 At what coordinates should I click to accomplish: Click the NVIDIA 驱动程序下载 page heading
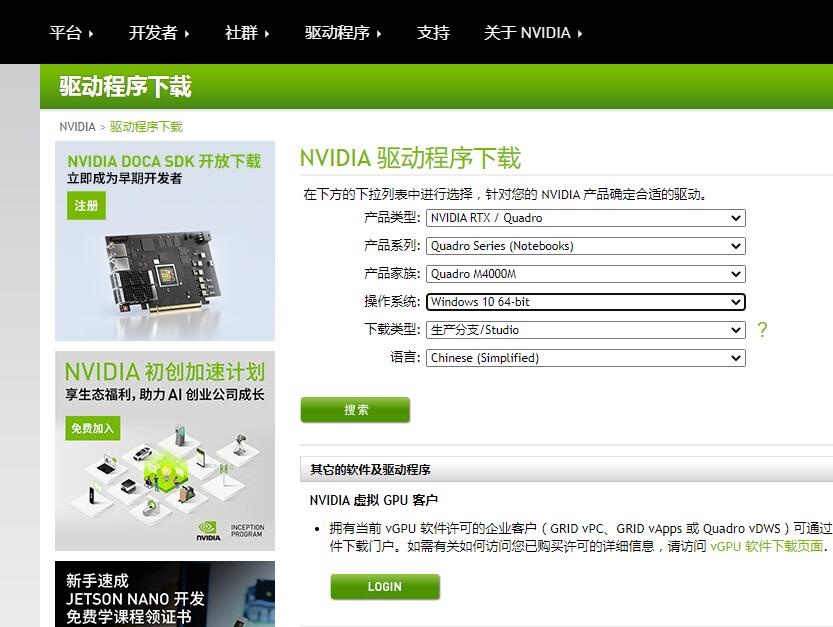click(410, 158)
